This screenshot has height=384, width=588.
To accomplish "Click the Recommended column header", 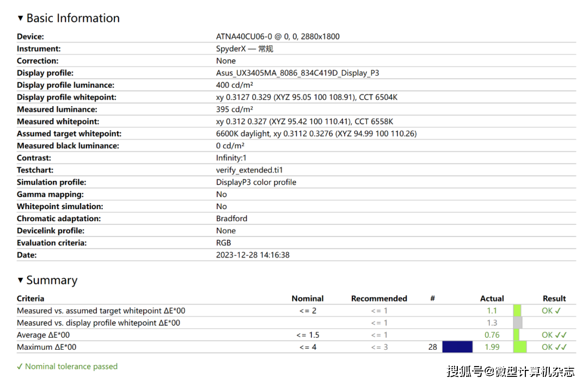I will coord(379,298).
